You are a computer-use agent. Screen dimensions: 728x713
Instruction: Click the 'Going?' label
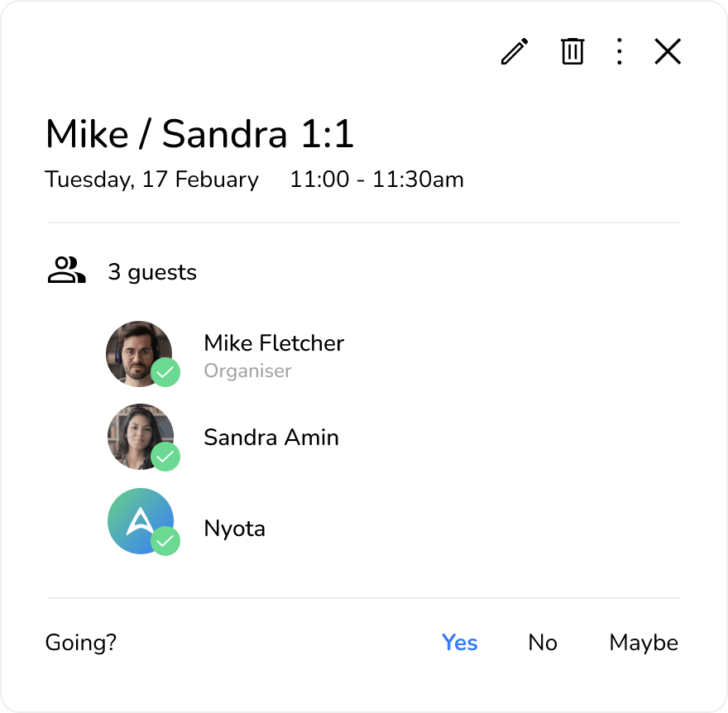(80, 643)
